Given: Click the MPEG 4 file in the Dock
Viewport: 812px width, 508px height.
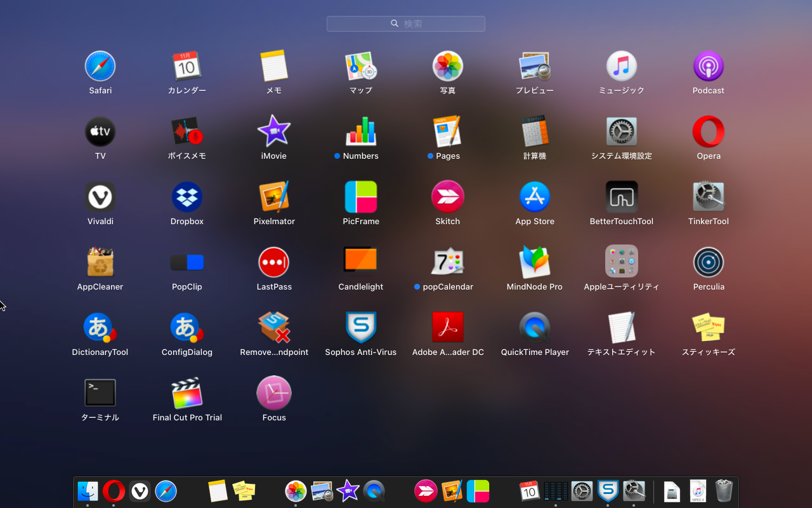Looking at the screenshot, I should click(698, 491).
